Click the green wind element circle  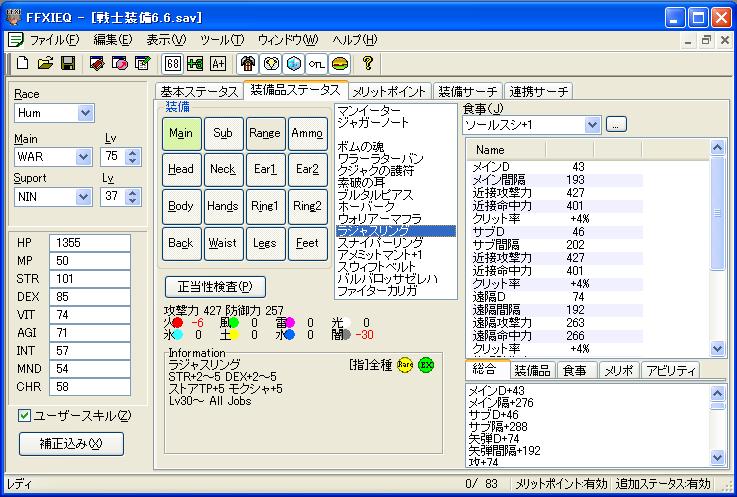tap(234, 323)
